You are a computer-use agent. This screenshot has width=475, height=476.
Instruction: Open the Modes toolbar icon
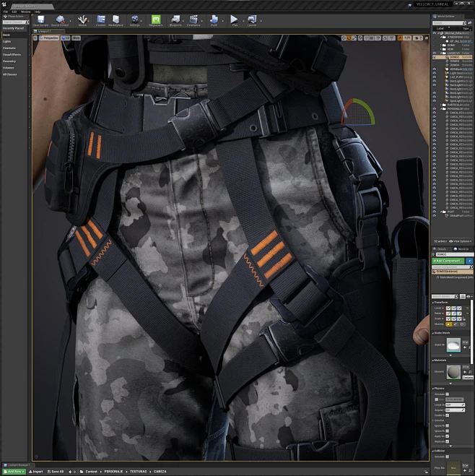coord(82,20)
